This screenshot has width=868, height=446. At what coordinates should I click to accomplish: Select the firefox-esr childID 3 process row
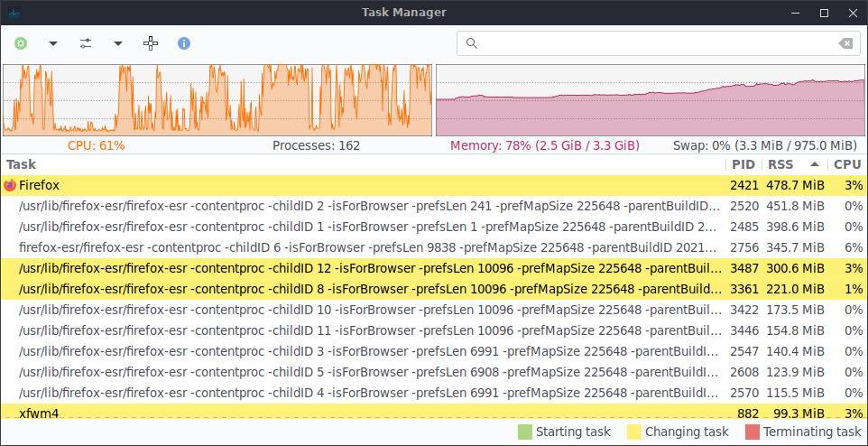[434, 352]
